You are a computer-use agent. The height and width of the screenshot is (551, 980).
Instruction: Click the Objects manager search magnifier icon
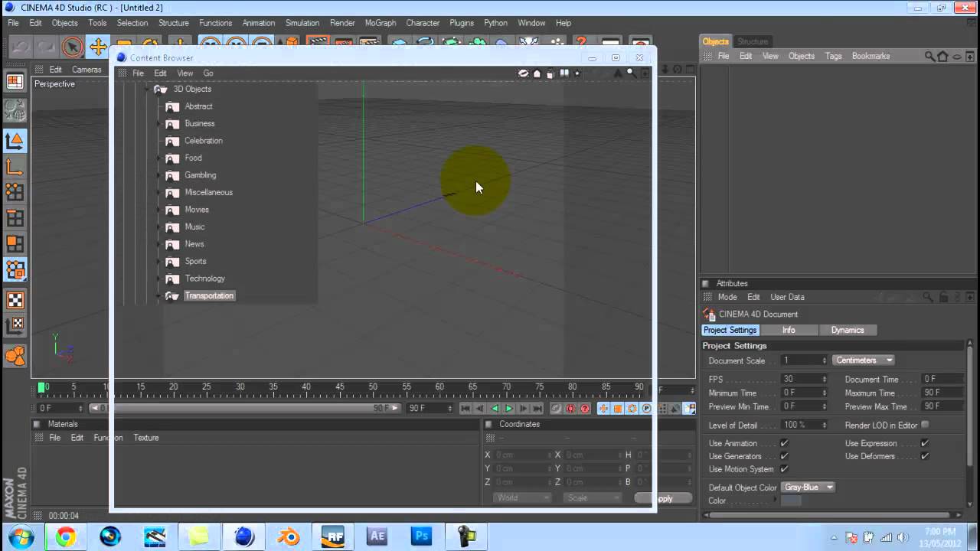[x=929, y=56]
